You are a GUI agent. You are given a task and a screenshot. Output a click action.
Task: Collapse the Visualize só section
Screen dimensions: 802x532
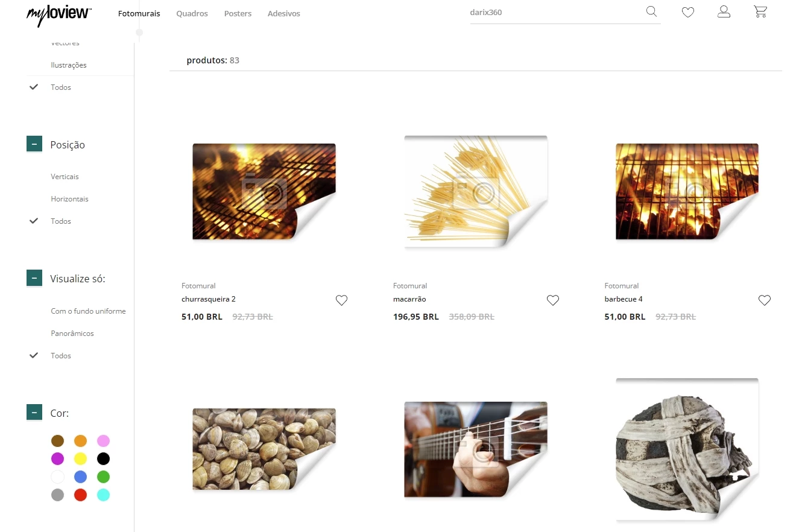click(34, 278)
